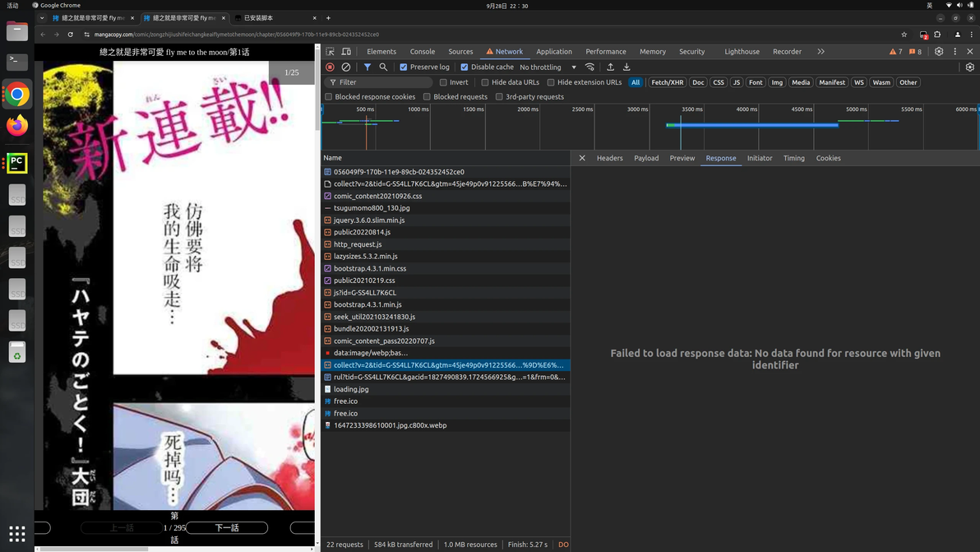Uncheck Disable cache

click(464, 67)
